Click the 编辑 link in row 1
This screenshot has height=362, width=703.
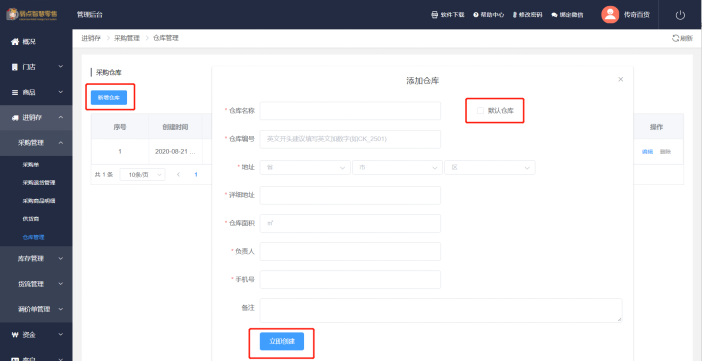[647, 152]
